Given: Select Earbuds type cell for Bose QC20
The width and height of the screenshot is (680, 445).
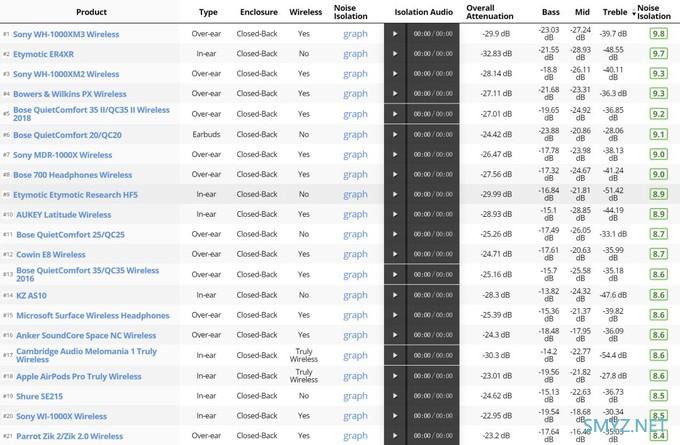Looking at the screenshot, I should 206,134.
